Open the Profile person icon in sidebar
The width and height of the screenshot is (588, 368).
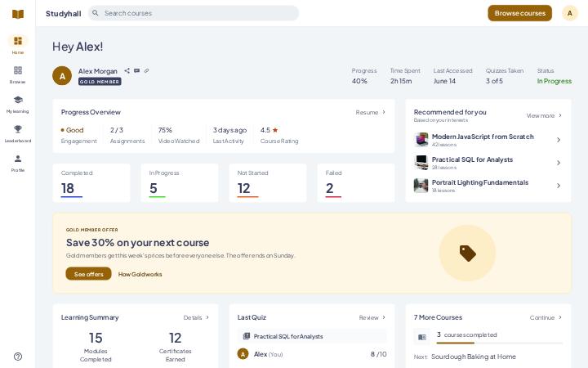click(x=18, y=159)
